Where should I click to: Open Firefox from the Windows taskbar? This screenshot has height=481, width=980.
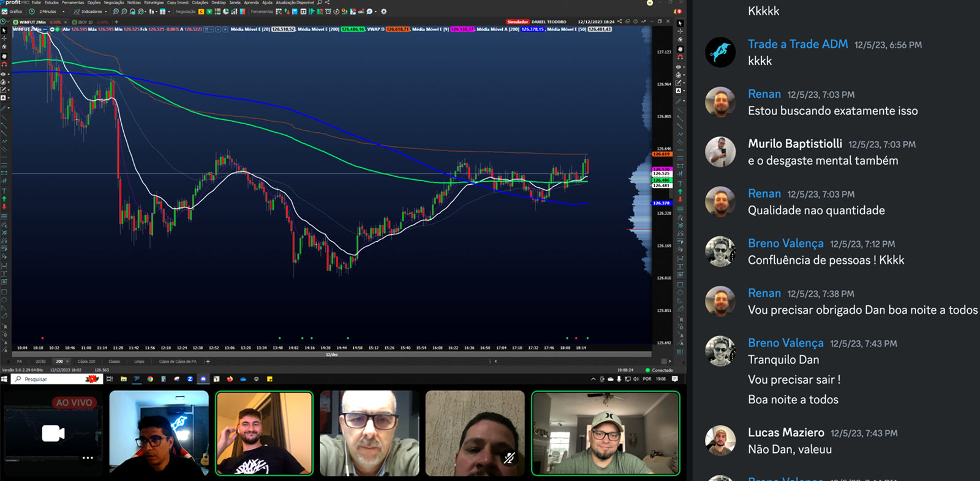230,379
